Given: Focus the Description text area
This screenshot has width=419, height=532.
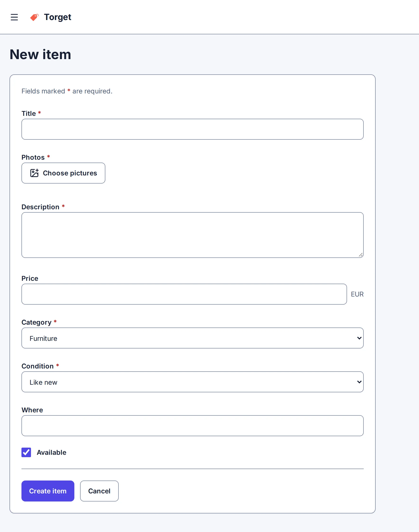Looking at the screenshot, I should [x=192, y=235].
